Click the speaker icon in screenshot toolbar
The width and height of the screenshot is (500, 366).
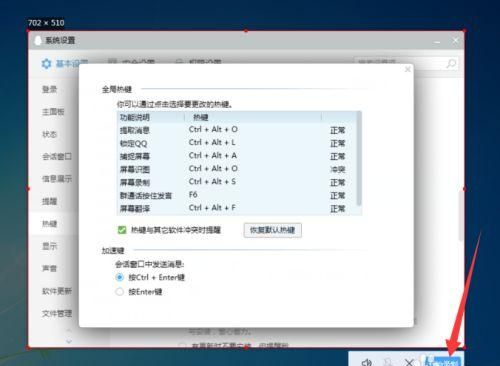(367, 362)
